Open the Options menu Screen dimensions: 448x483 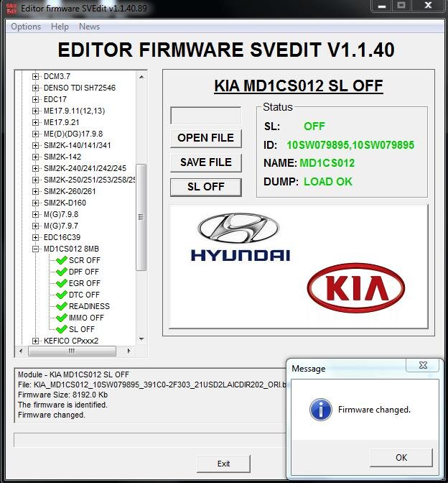click(26, 27)
